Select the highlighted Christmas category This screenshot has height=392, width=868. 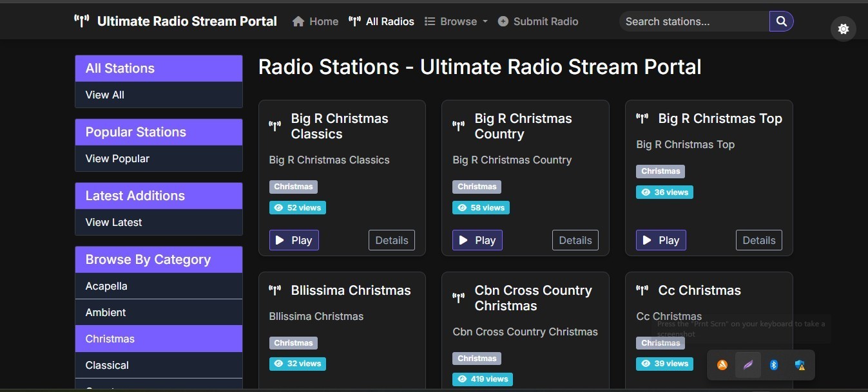coord(159,339)
